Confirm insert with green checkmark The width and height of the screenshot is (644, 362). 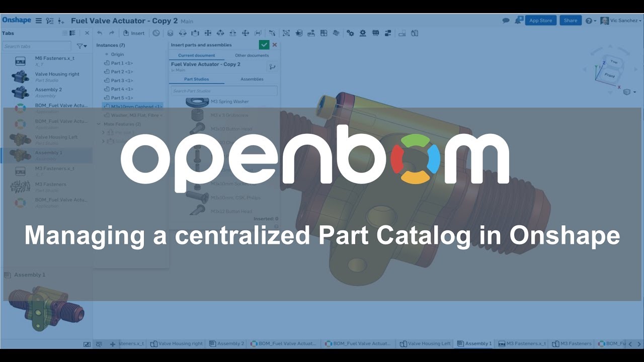pos(264,45)
